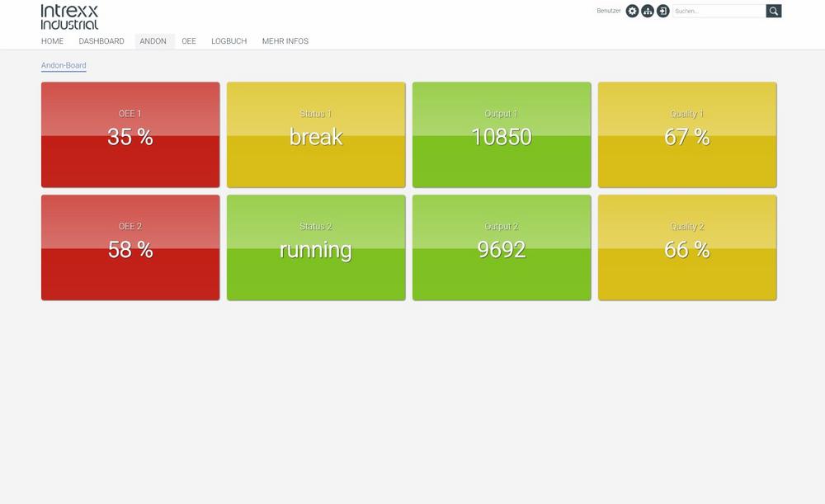825x504 pixels.
Task: Click the Output 2 tile showing 9692
Action: (502, 247)
